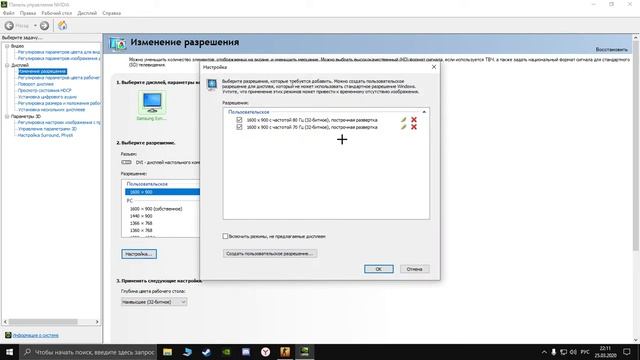Select Установка цифрового аудио tree item

(47, 97)
